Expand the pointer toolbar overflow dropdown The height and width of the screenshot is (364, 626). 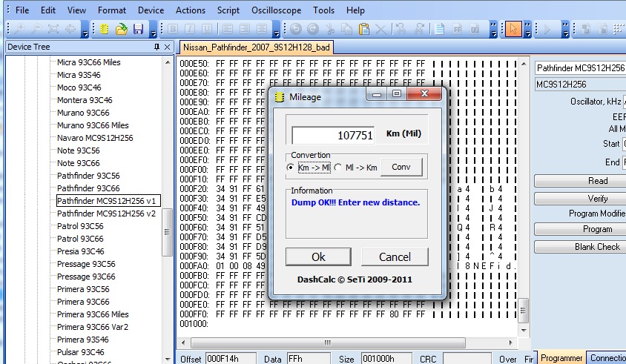pyautogui.click(x=528, y=30)
